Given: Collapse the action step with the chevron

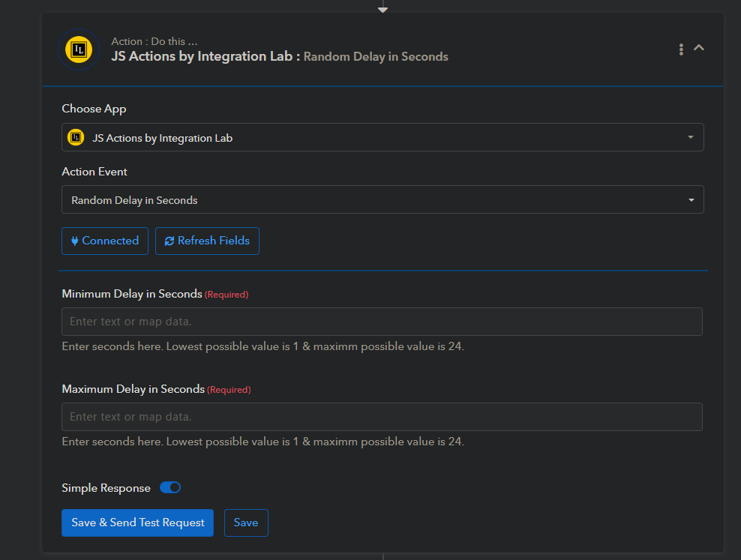Looking at the screenshot, I should coord(699,48).
